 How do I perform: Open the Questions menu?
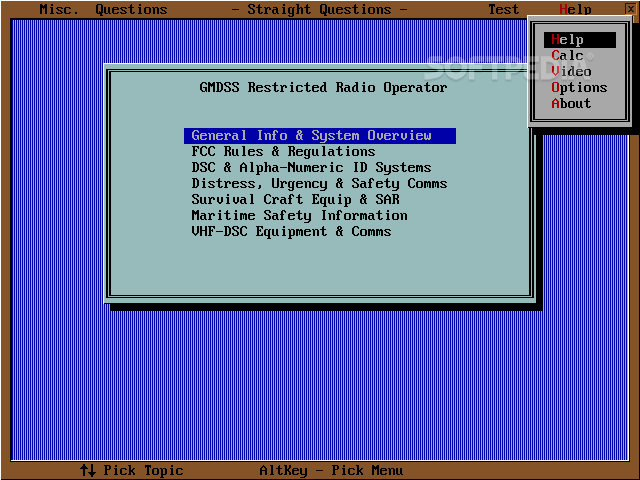(x=131, y=9)
